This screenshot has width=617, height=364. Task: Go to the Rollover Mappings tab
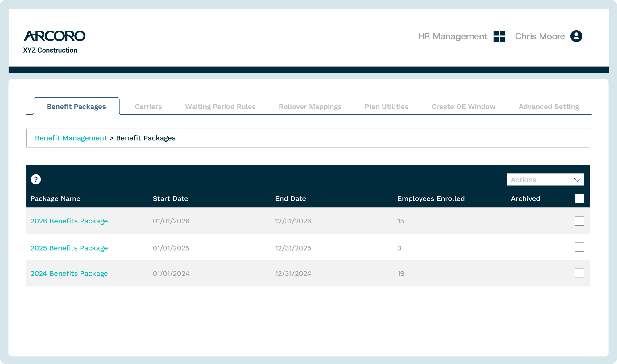[310, 107]
